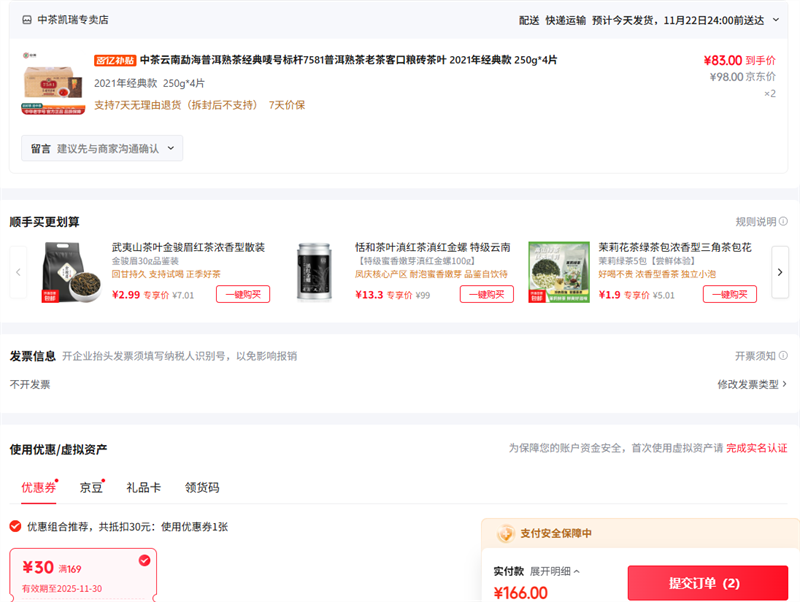Click 一键购买 for 武夷山金骏眉红茶
This screenshot has width=800, height=602.
click(243, 294)
